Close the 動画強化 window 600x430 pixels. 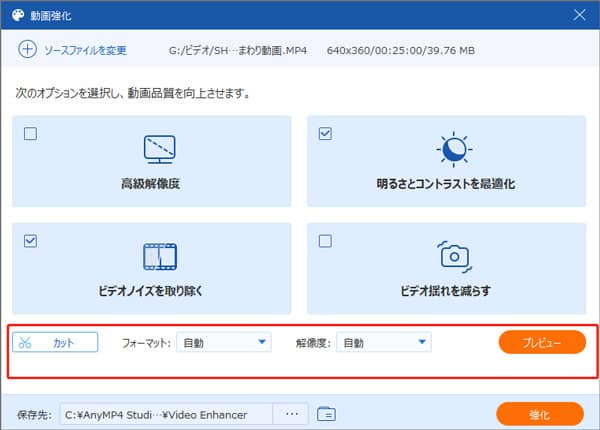tap(578, 14)
